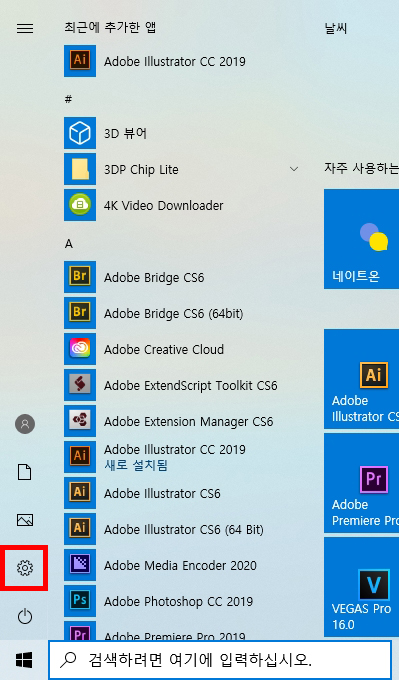
Task: Launch Adobe Bridge CS6 icon
Action: pyautogui.click(x=80, y=277)
